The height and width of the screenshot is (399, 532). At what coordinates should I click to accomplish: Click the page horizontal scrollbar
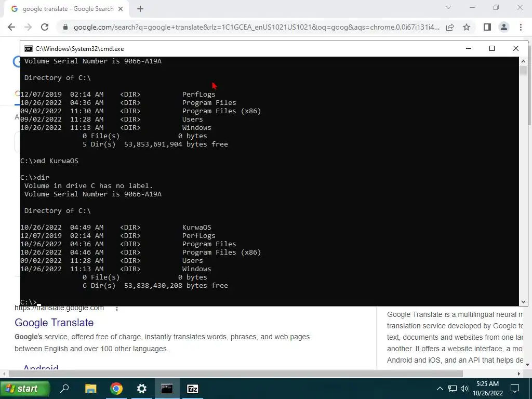click(x=236, y=374)
